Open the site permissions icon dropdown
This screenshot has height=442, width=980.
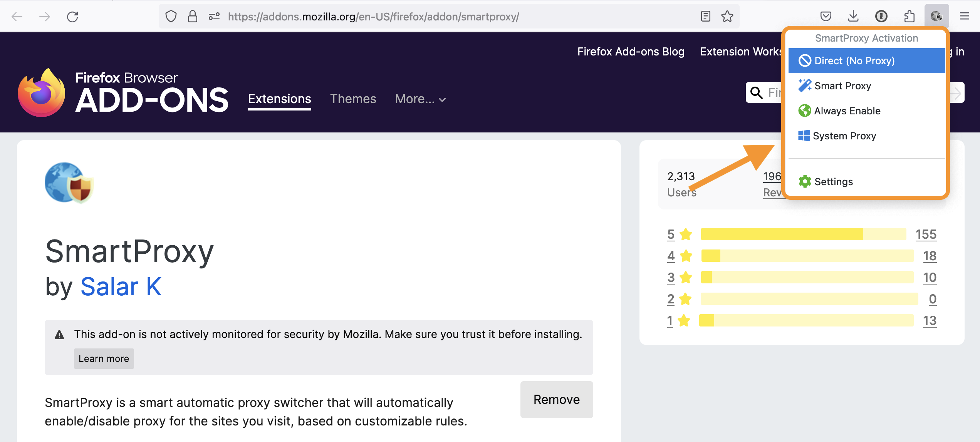214,17
